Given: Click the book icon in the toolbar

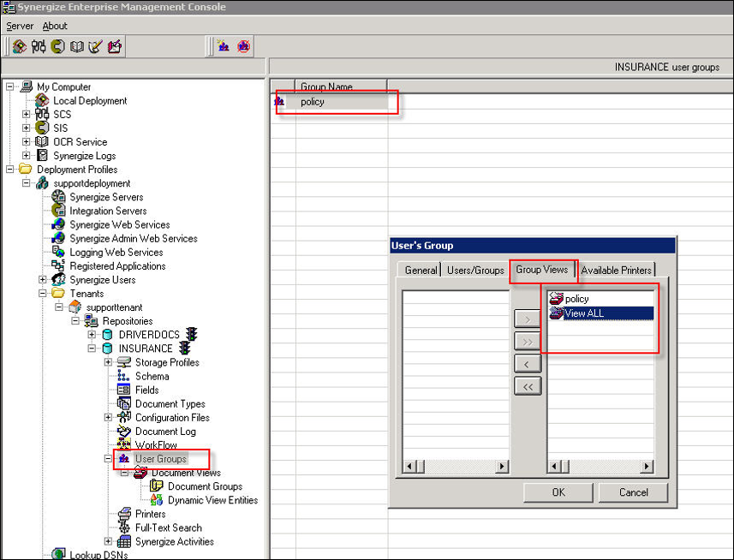Looking at the screenshot, I should 77,46.
